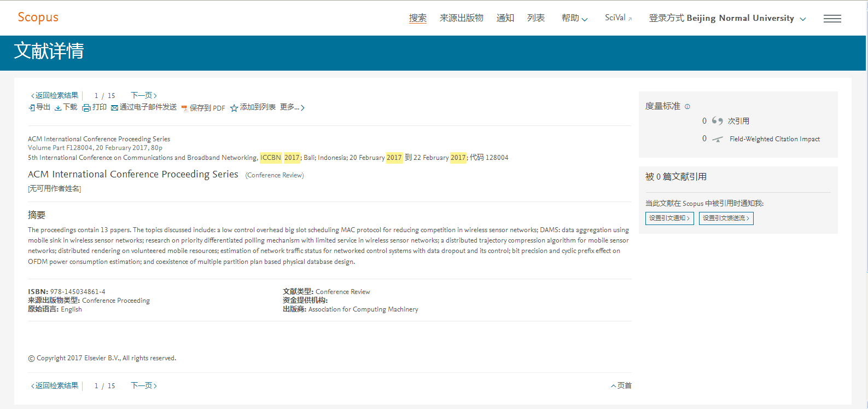Open the SciVal external link
The width and height of the screenshot is (868, 409).
click(619, 18)
